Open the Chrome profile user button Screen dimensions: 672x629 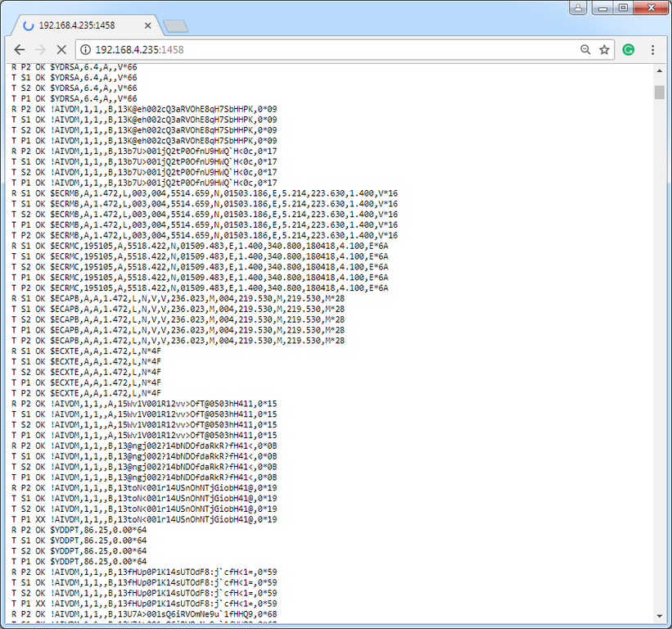pos(578,7)
